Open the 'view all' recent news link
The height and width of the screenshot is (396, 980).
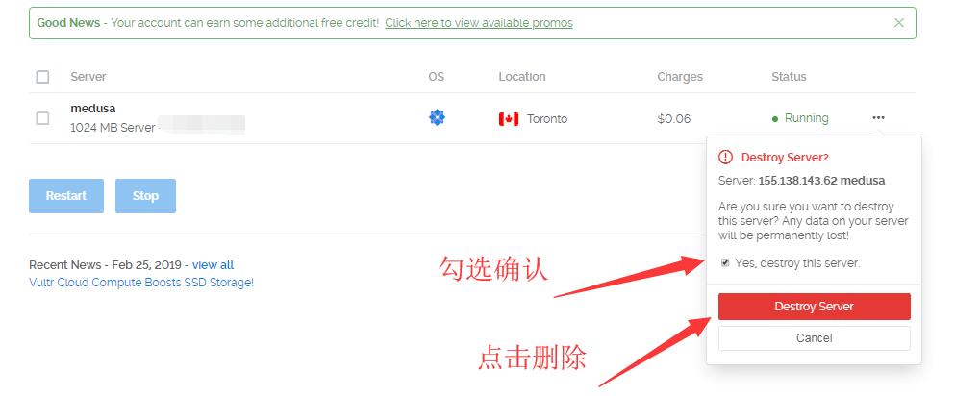coord(214,265)
